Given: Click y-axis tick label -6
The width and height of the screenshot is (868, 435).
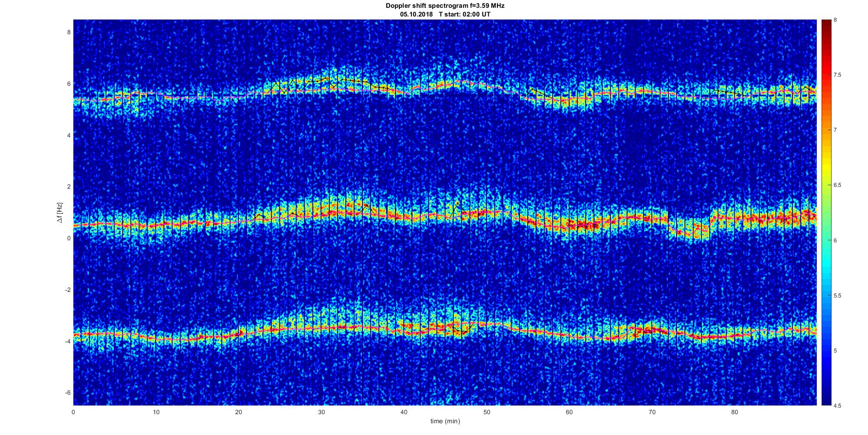Looking at the screenshot, I should coord(67,393).
